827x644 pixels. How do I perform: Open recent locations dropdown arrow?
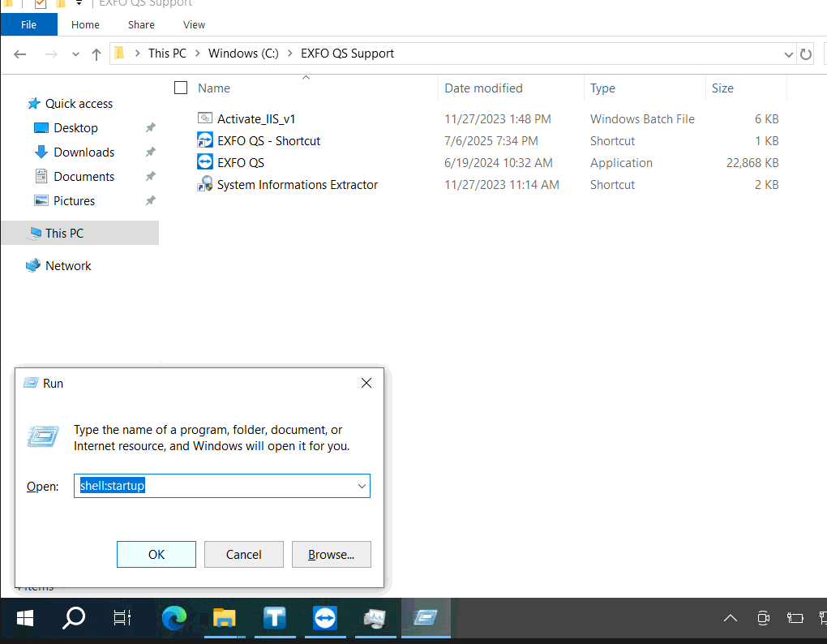pyautogui.click(x=75, y=54)
